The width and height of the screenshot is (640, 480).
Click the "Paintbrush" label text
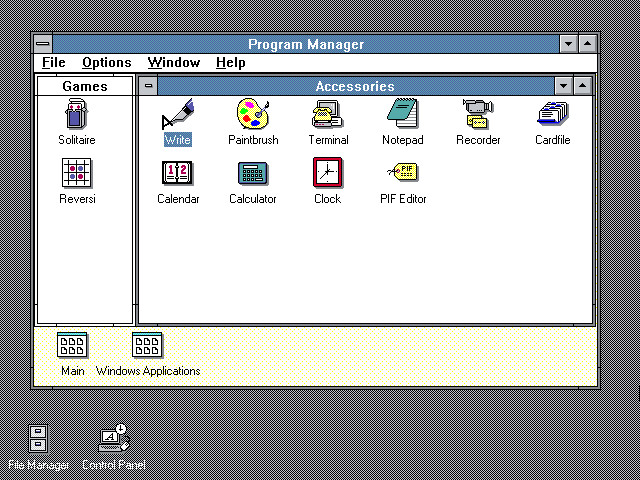tap(253, 140)
